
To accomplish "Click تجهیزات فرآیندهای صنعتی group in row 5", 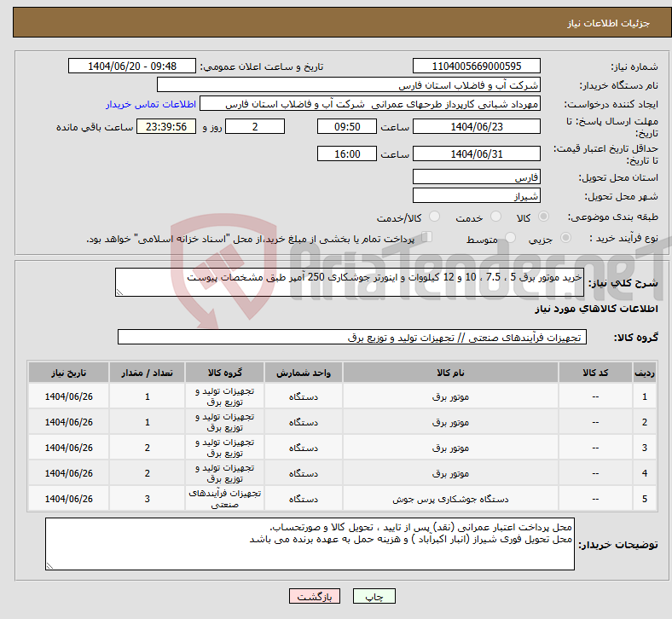I will tap(224, 499).
